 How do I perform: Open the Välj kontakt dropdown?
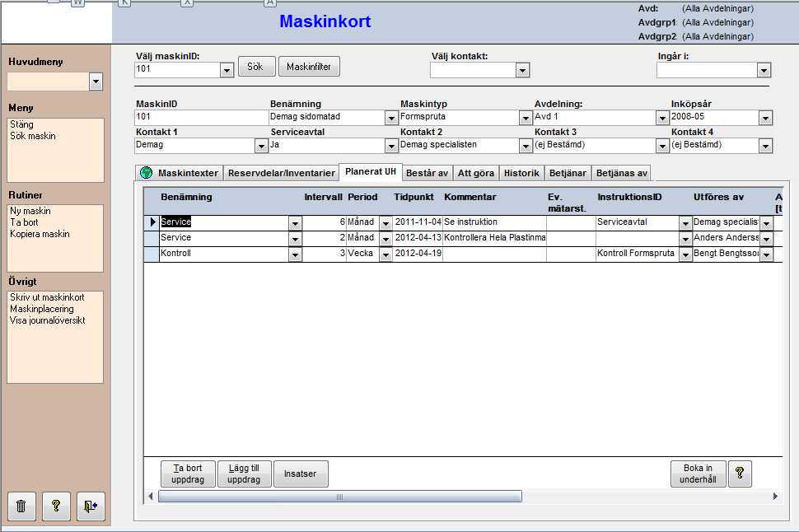pos(522,70)
